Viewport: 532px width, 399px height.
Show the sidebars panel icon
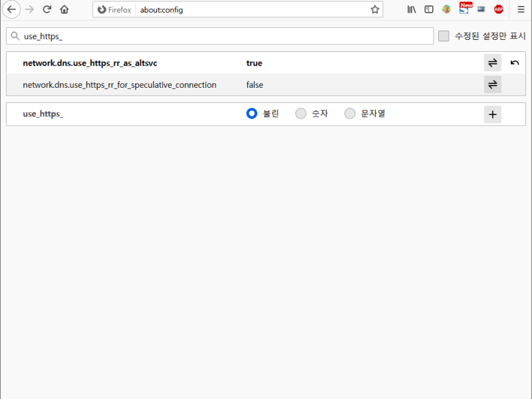point(429,9)
